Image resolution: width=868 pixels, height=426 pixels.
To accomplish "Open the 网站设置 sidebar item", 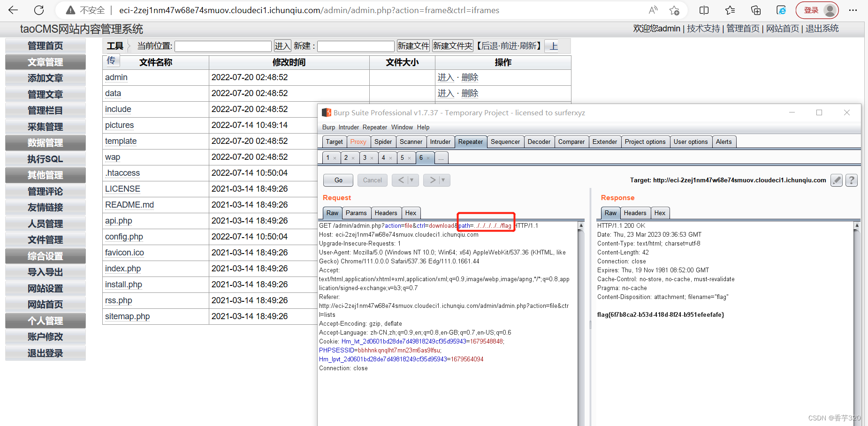I will (x=46, y=289).
